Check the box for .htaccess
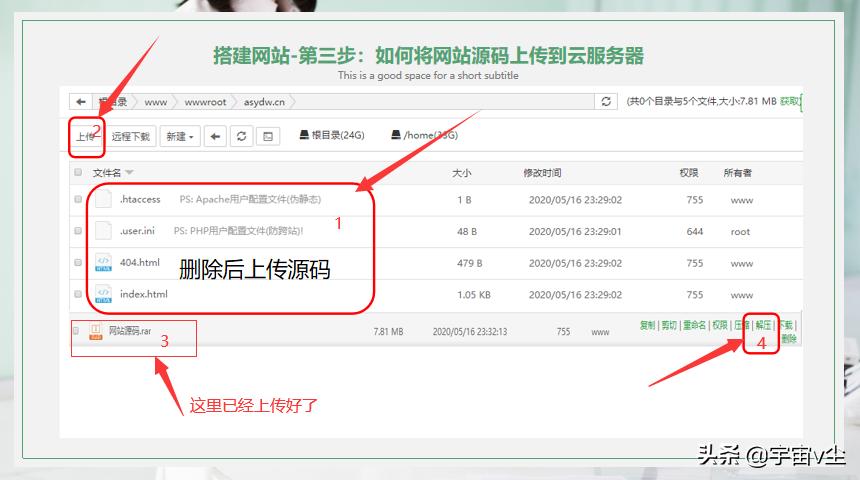Screen dimensions: 860x480 pos(78,199)
